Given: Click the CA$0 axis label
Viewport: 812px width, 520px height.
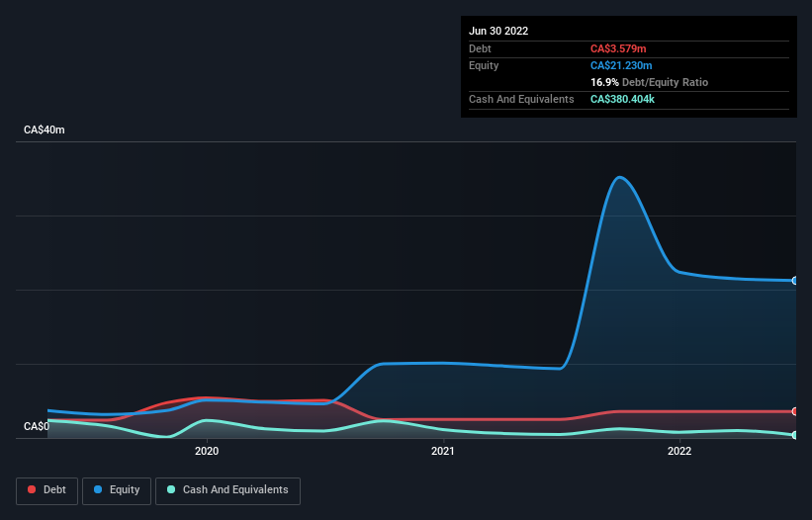Looking at the screenshot, I should (37, 426).
